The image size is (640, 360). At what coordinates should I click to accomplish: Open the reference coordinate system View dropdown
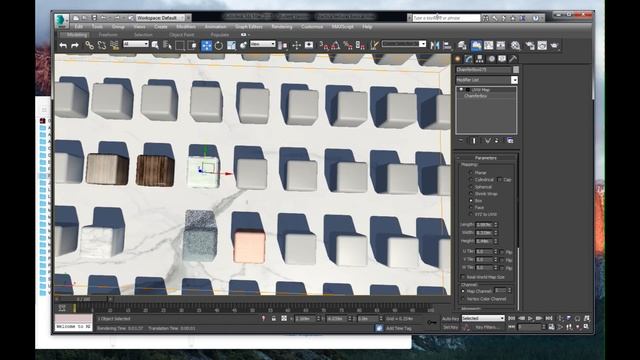263,44
